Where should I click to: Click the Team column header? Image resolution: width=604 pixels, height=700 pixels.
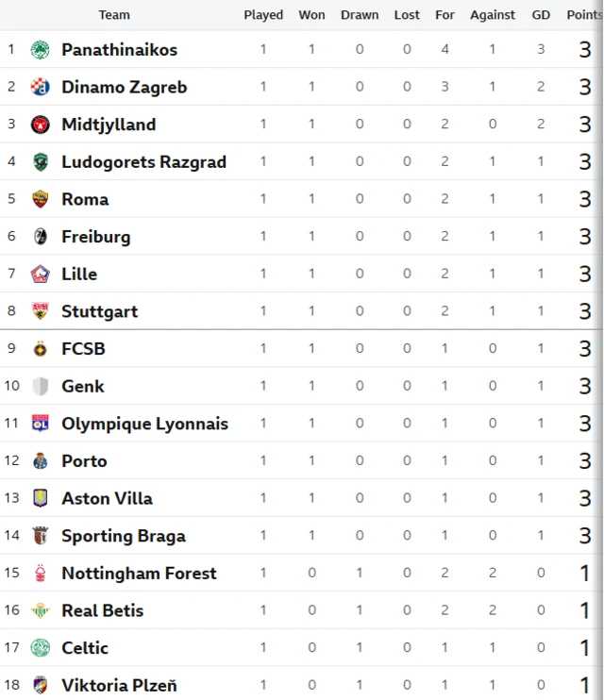[114, 15]
